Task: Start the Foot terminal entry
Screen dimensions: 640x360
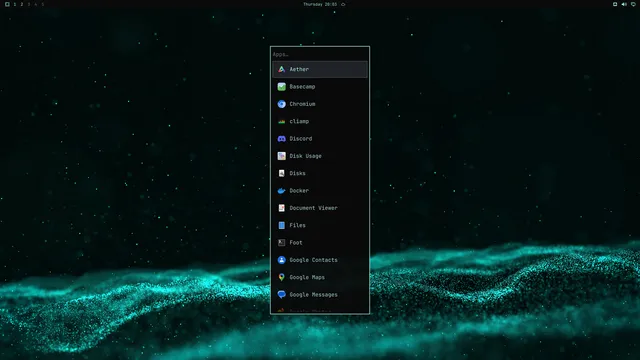Action: (x=320, y=243)
